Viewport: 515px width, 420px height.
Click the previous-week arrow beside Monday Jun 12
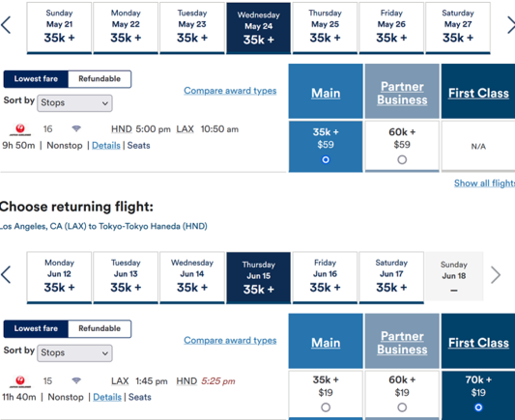click(6, 274)
